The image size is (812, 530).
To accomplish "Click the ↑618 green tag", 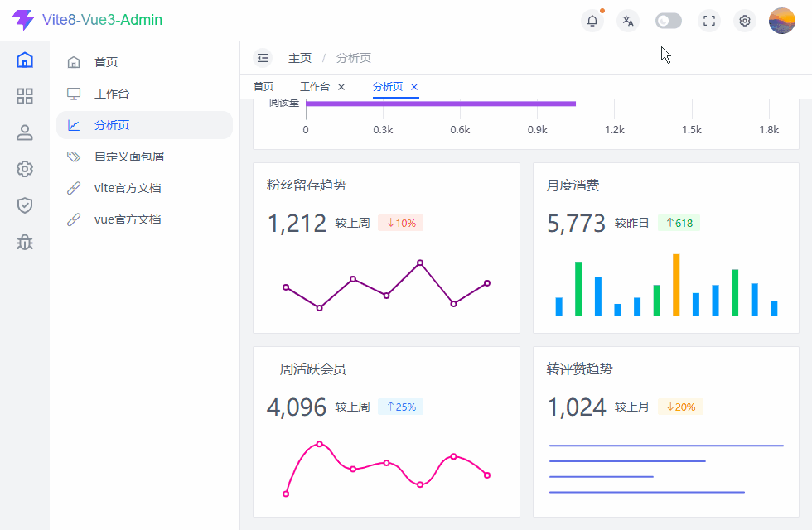I will point(679,223).
